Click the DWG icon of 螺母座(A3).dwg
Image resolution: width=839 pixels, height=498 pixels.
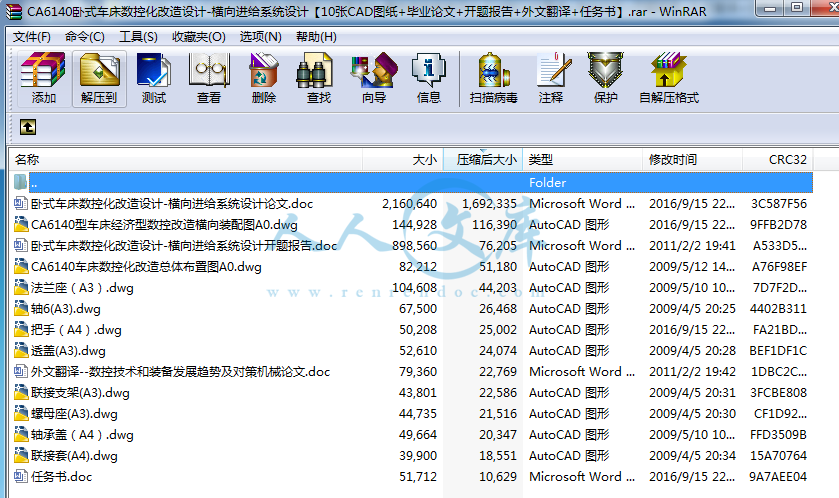click(20, 413)
